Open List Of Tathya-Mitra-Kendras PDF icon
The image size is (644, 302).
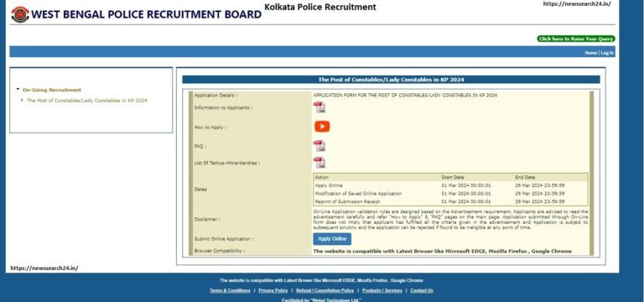[319, 162]
